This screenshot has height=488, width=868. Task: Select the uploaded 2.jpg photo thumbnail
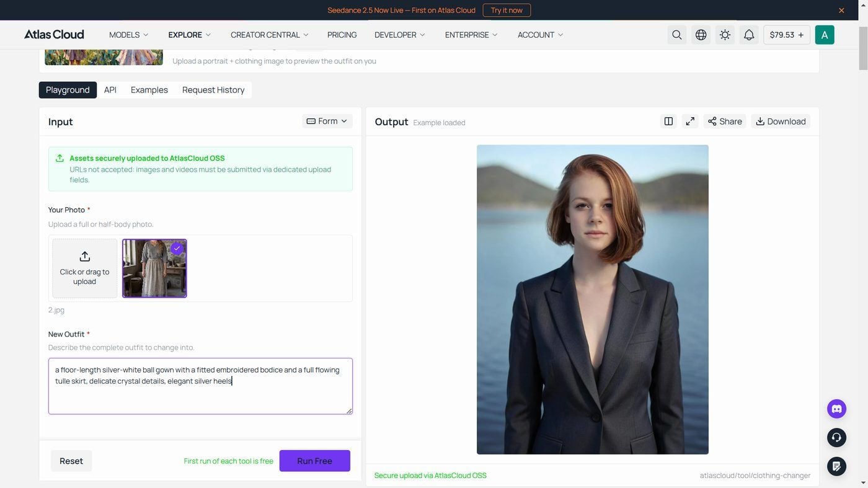coord(154,268)
